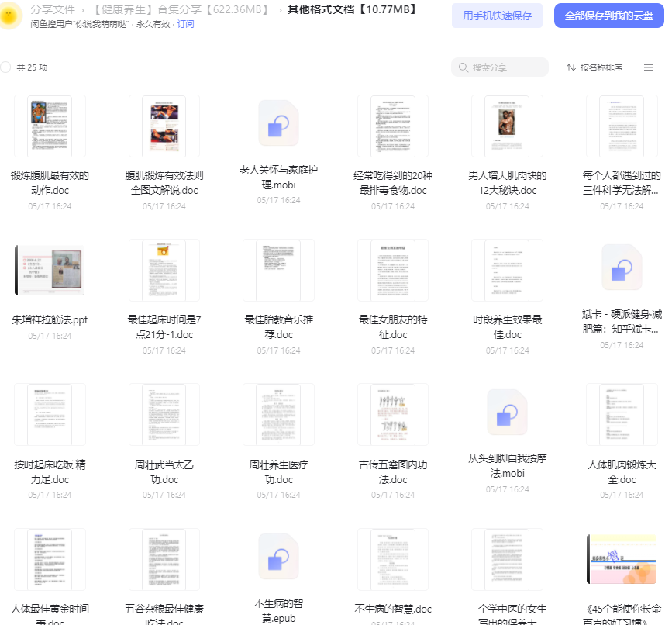
Task: Open 周壮武当太乙功.doc thumbnail
Action: 164,415
